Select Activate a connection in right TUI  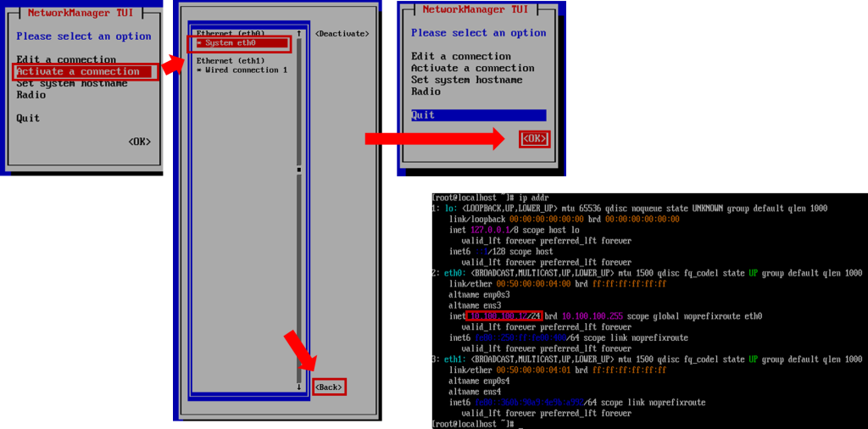[472, 68]
